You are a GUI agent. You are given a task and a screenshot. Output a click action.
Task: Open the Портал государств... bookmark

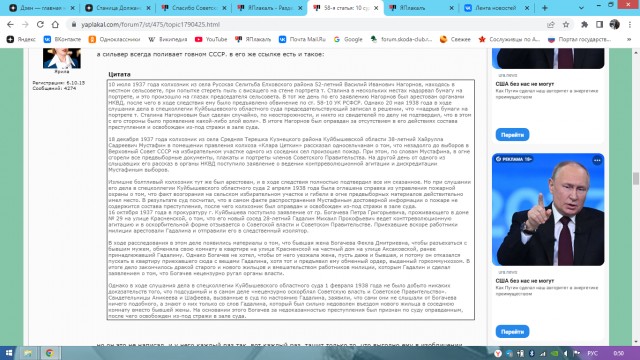click(x=580, y=39)
